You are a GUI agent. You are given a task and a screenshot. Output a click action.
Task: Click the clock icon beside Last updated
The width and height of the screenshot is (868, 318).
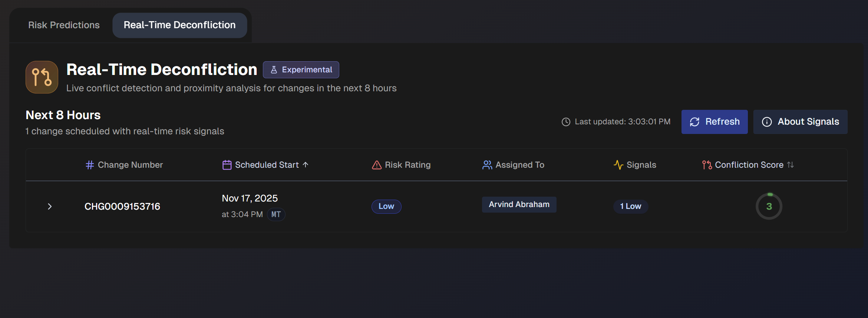point(566,122)
